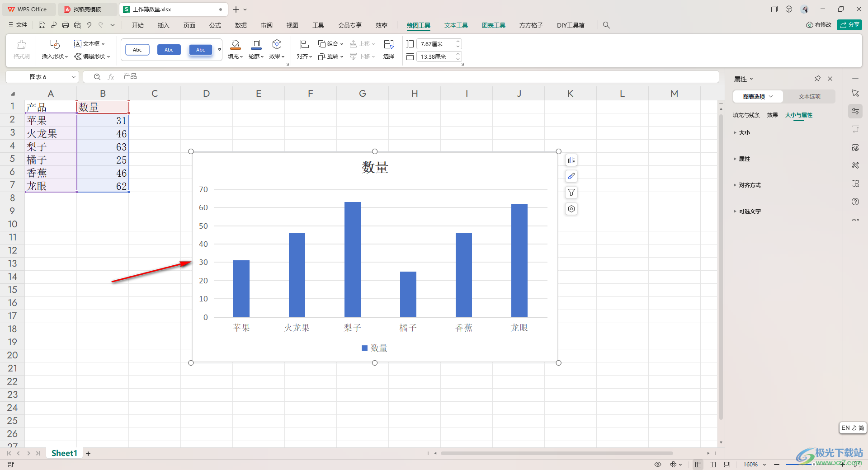Open the 对齐 align tool
This screenshot has height=470, width=868.
tap(304, 49)
